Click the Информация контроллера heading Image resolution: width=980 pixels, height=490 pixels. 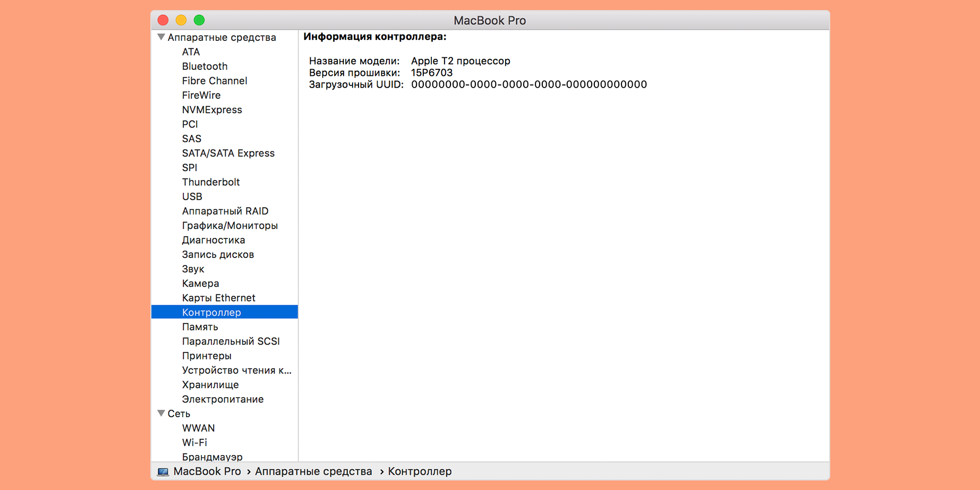click(x=374, y=37)
